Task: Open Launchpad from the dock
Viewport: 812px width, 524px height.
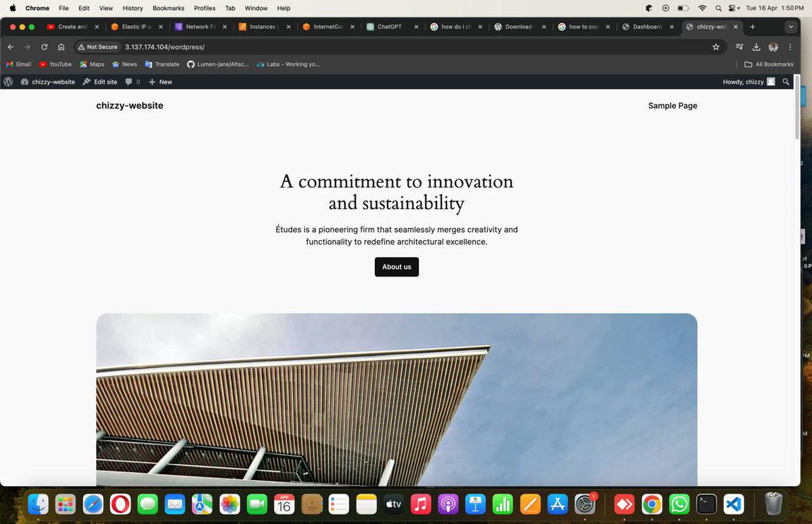Action: tap(66, 504)
